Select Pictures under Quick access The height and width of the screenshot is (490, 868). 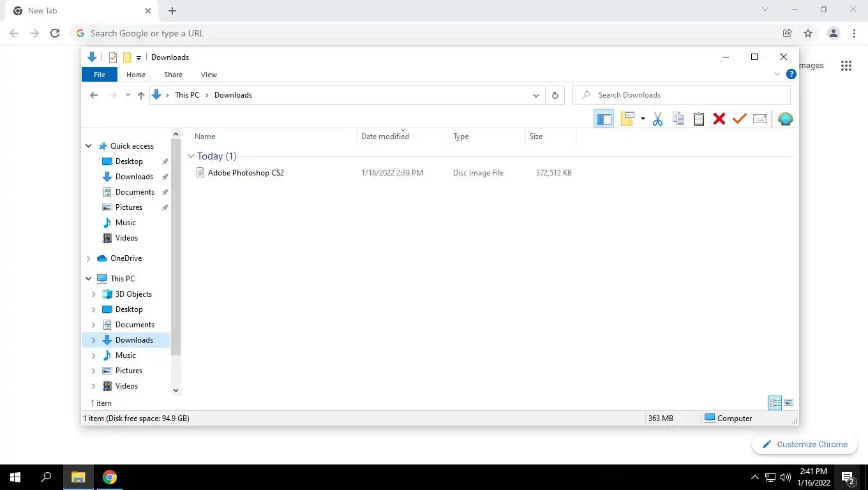129,207
